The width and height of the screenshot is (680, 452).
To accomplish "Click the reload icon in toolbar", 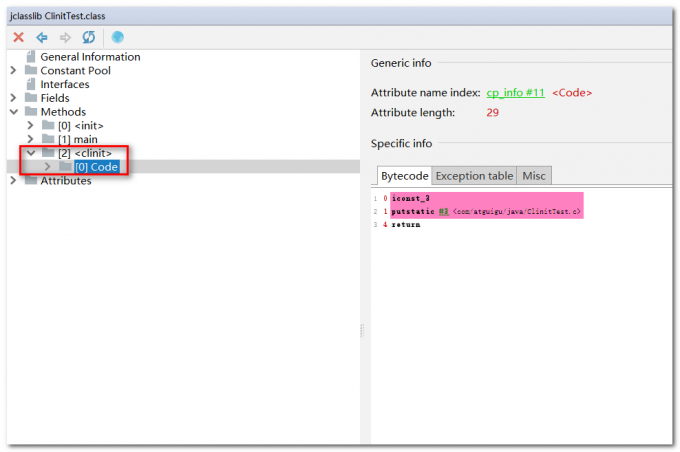I will pos(89,37).
